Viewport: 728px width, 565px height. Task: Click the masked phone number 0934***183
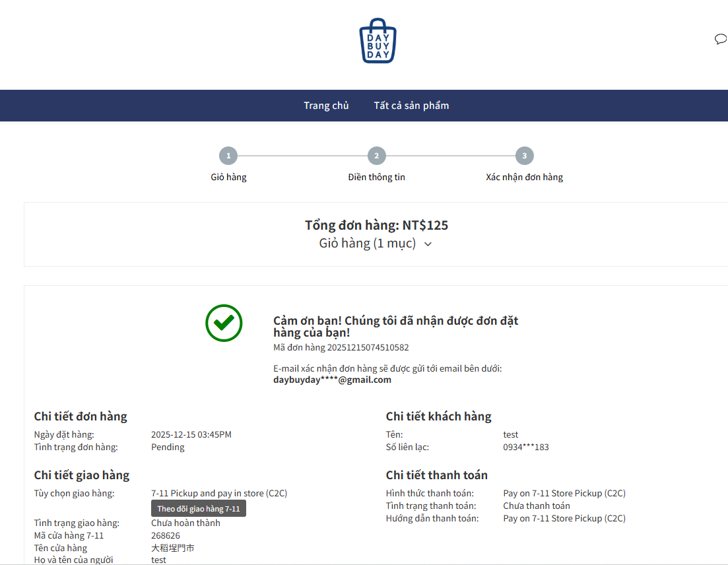(525, 447)
